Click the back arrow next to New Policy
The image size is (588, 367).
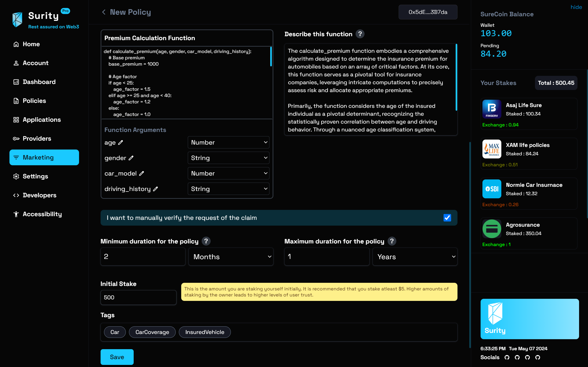click(104, 12)
